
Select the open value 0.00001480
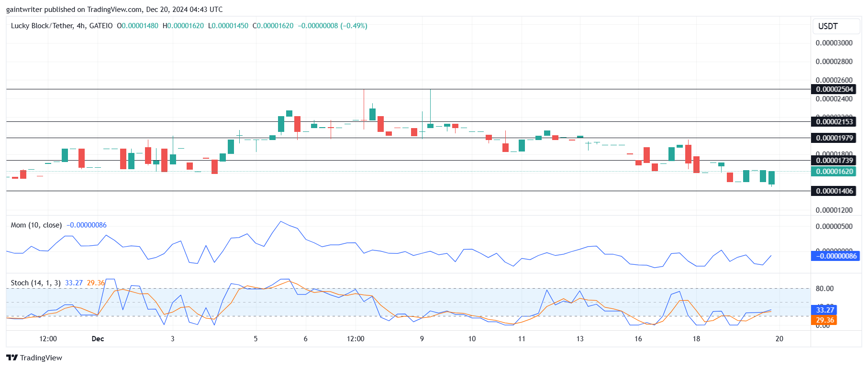pos(140,26)
